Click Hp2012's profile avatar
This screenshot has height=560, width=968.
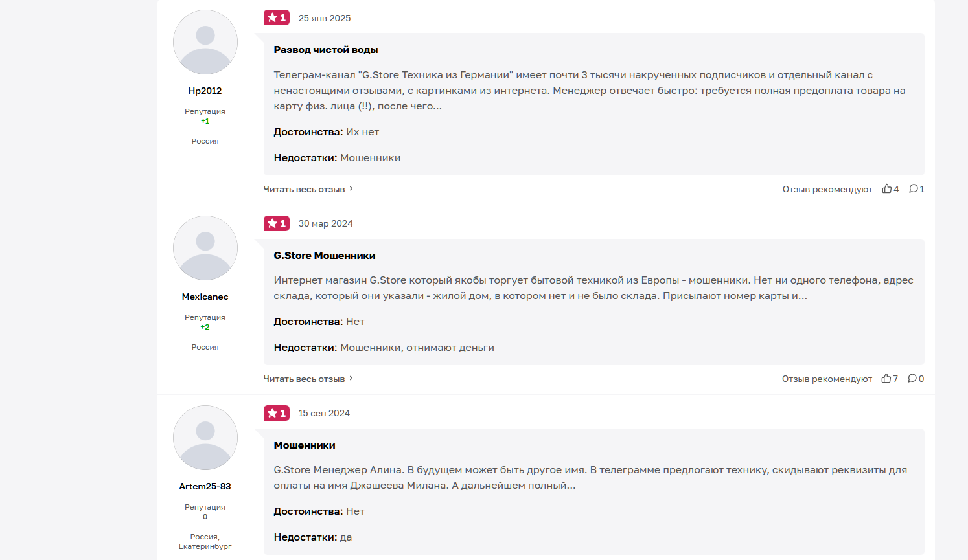(205, 42)
